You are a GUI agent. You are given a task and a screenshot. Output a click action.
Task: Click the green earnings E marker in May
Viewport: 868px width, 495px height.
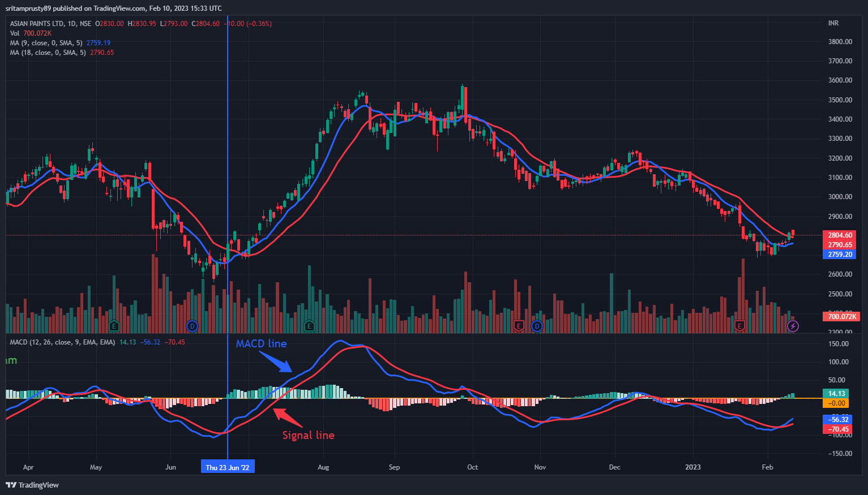114,326
